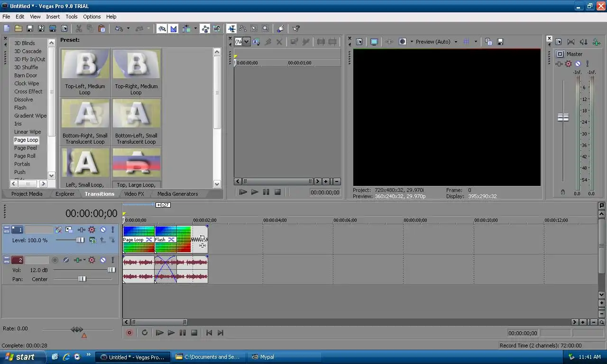
Task: Toggle Invert Phase on audio track 2
Action: (x=66, y=260)
